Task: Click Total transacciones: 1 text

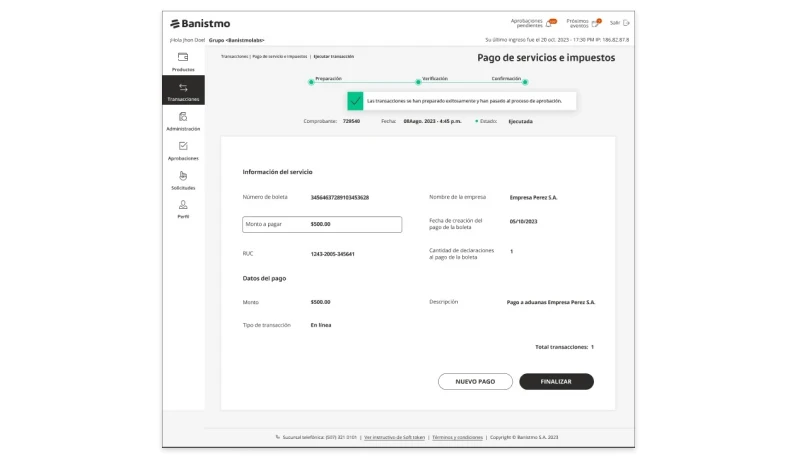Action: pyautogui.click(x=565, y=347)
